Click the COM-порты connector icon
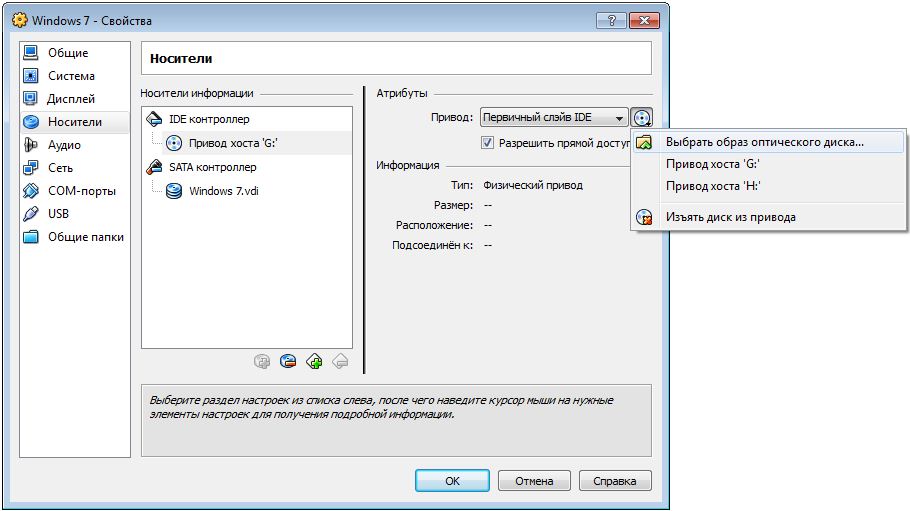Screen dimensions: 910x511 [x=31, y=190]
